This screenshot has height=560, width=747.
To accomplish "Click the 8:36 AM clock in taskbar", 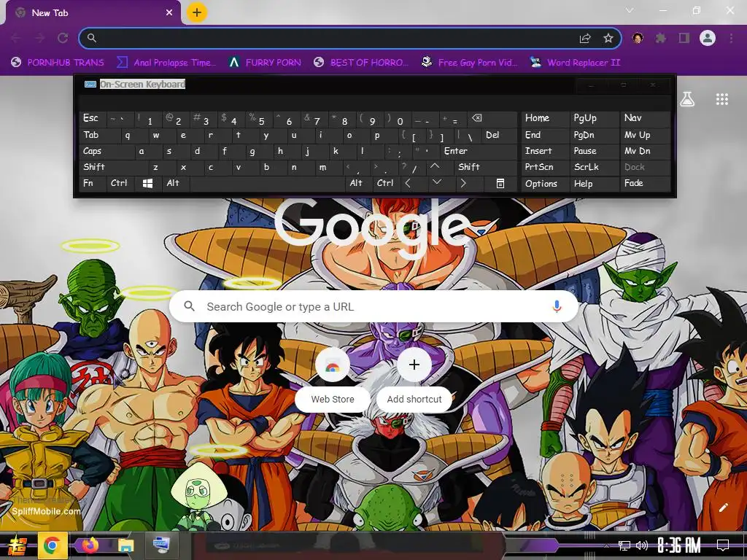I will click(679, 545).
